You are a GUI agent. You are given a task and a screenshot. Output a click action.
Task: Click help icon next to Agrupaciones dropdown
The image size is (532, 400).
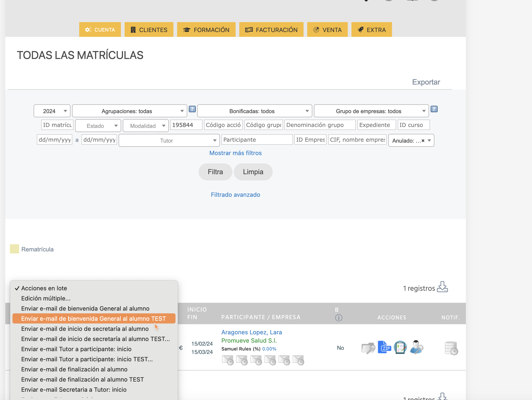[x=192, y=109]
